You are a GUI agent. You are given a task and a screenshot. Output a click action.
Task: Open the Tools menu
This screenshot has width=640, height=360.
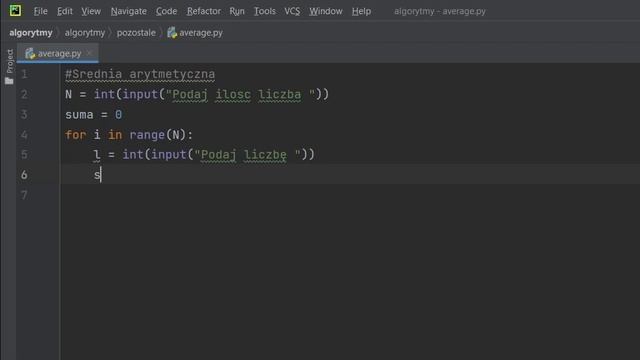click(x=264, y=11)
